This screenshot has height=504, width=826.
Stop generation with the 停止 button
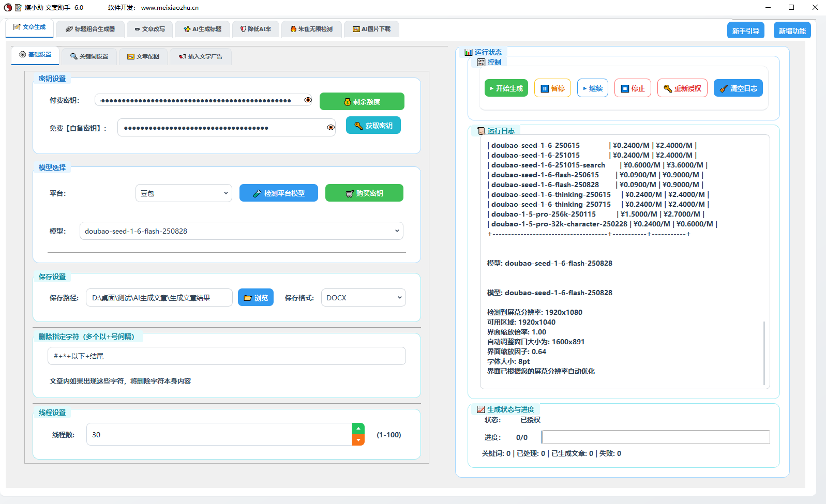[633, 88]
